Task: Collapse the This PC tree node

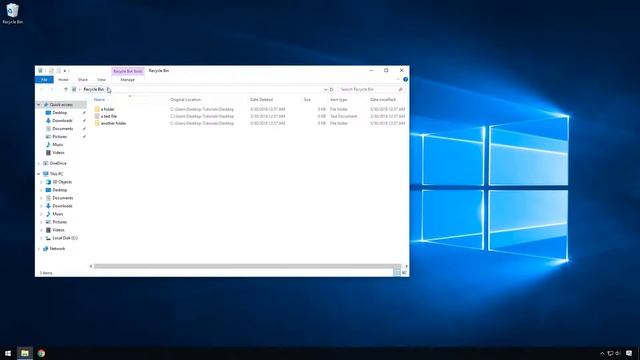Action: (x=39, y=174)
